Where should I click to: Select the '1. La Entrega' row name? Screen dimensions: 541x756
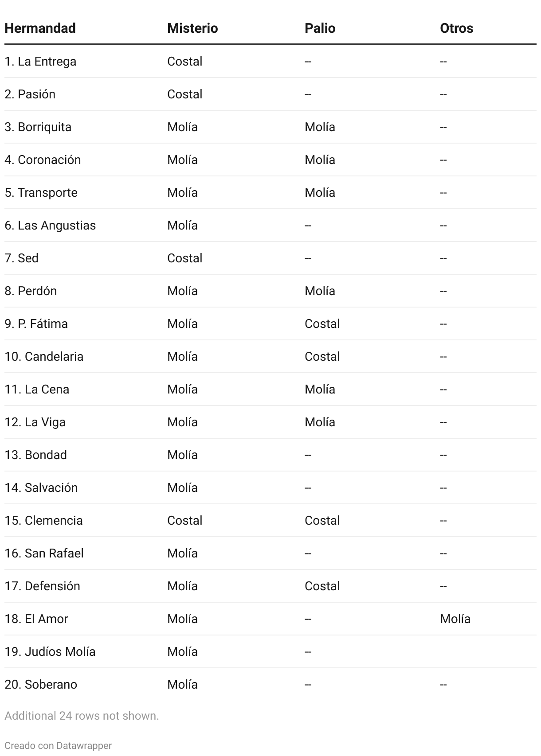pos(40,62)
